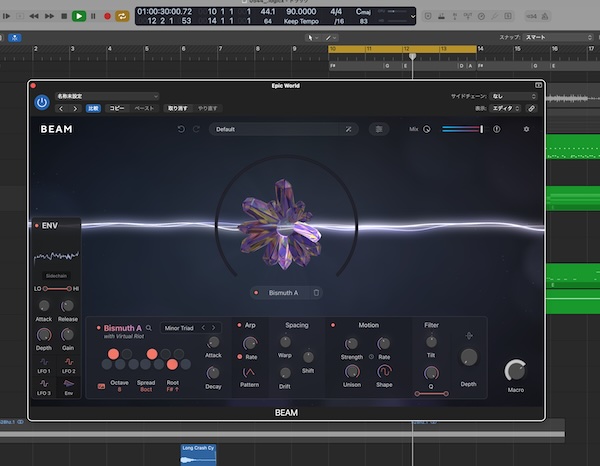Toggle the ENV section enable dot
Screen dimensions: 600x466
(37, 226)
